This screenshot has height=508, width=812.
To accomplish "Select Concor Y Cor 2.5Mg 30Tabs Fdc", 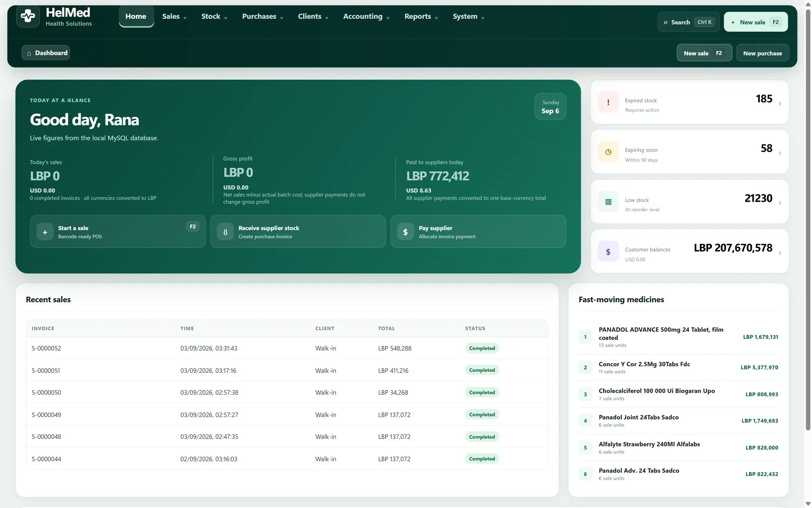I will 679,367.
